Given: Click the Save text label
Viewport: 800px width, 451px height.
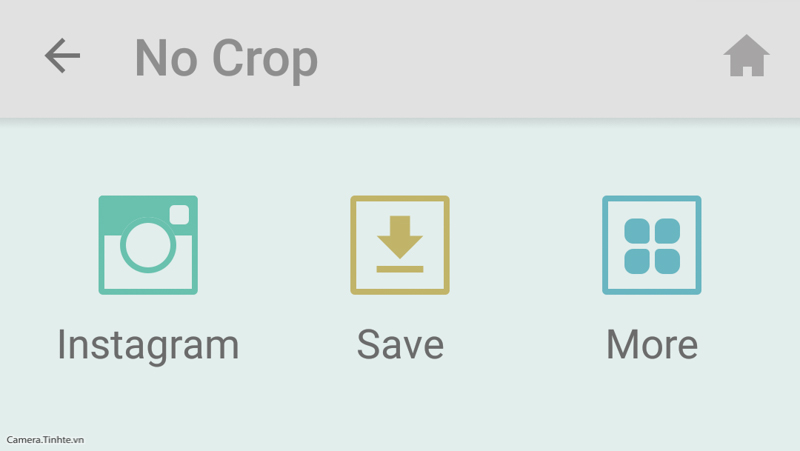Looking at the screenshot, I should click(x=400, y=345).
